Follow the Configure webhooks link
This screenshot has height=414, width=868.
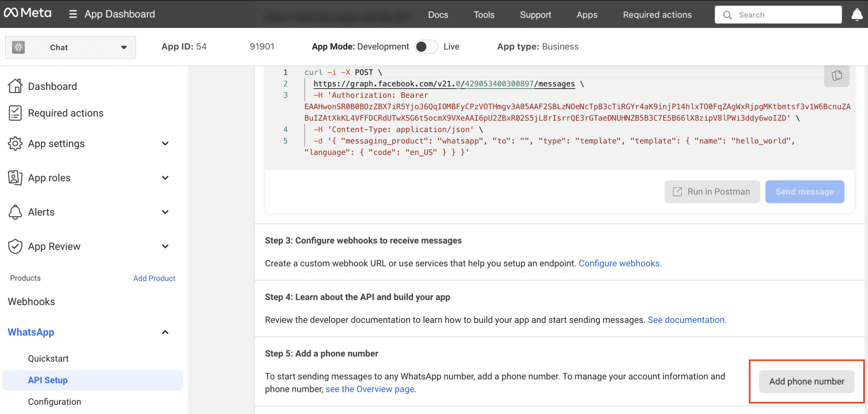[x=619, y=263]
